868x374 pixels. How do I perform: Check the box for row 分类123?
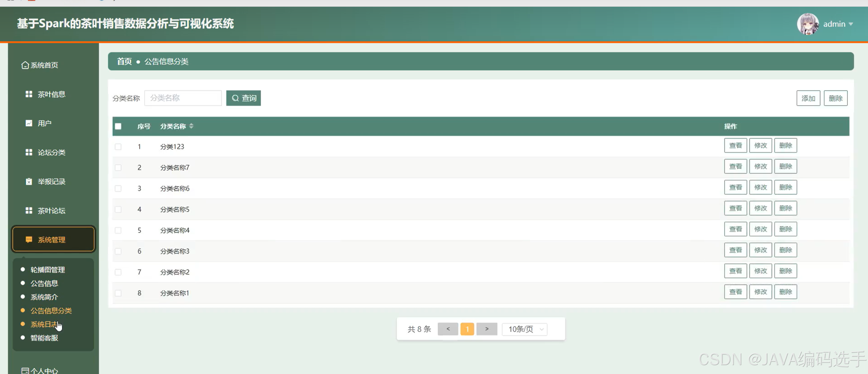[118, 147]
